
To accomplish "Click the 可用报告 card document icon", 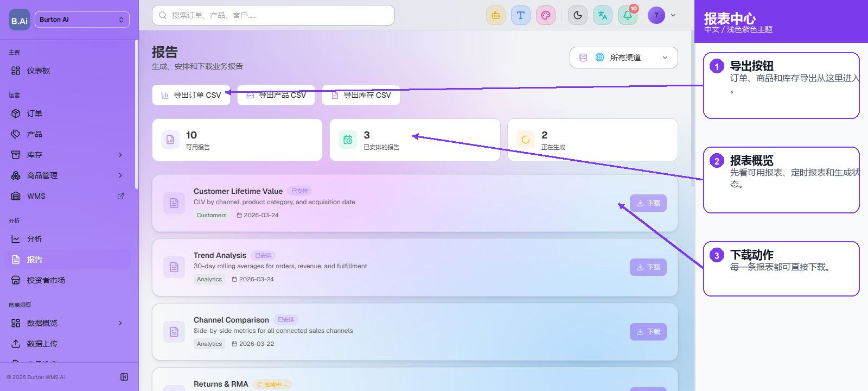I will [170, 140].
